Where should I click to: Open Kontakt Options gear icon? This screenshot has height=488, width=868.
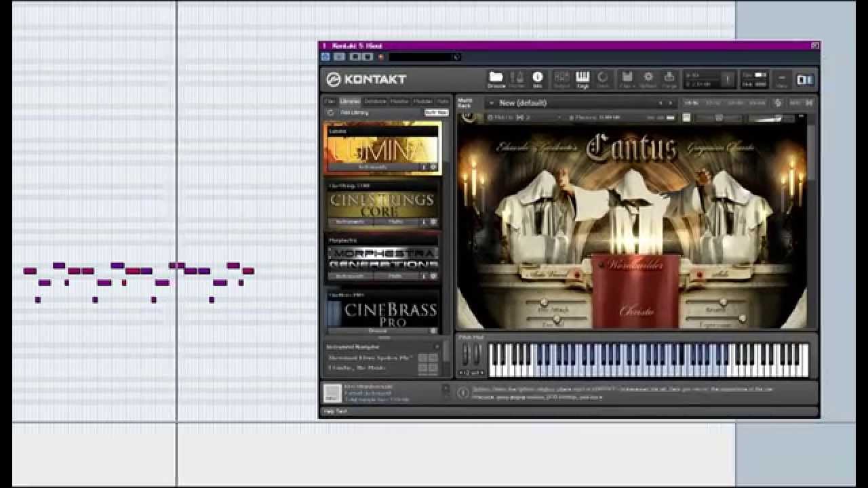click(x=648, y=79)
